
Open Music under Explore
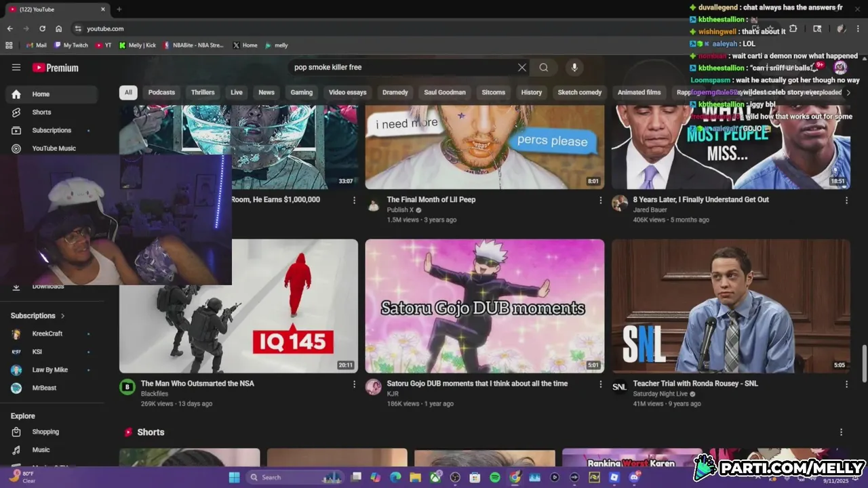(x=52, y=450)
